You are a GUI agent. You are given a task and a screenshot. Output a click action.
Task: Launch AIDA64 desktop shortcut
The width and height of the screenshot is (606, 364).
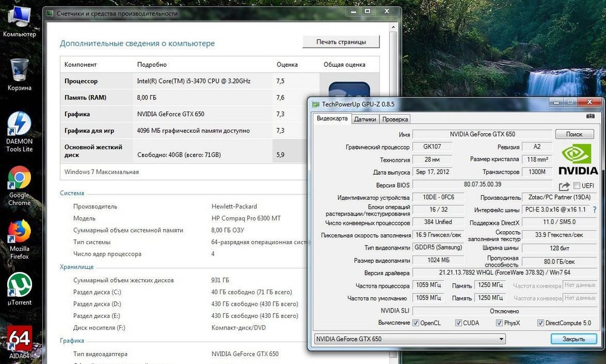[x=19, y=342]
